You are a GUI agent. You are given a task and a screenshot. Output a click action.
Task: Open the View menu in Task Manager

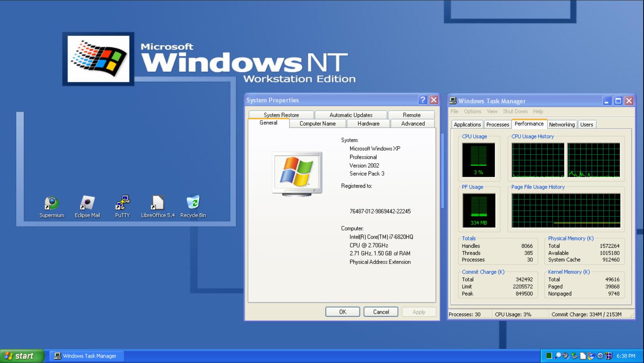pos(492,111)
